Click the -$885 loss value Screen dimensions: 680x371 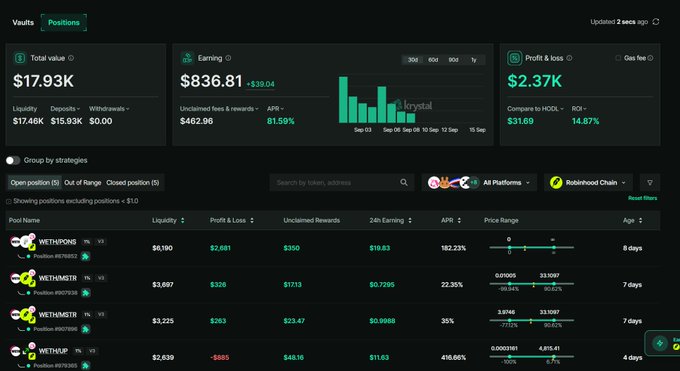pyautogui.click(x=220, y=358)
